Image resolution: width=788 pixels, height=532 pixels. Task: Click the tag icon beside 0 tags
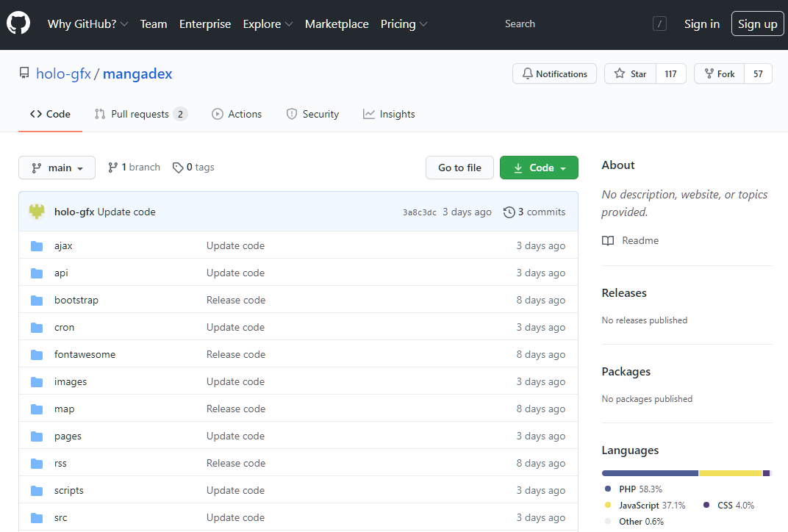[178, 168]
